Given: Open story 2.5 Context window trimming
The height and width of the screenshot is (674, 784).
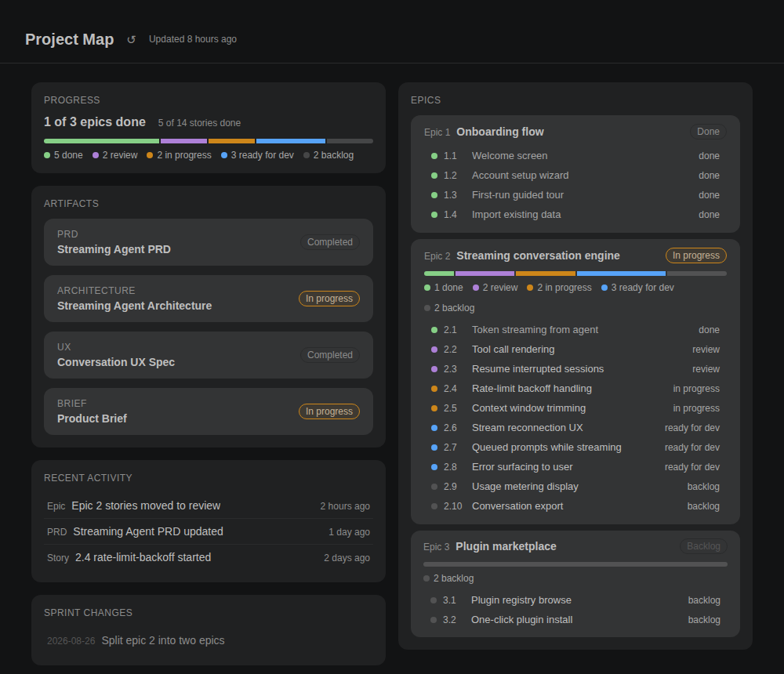Looking at the screenshot, I should (x=575, y=408).
